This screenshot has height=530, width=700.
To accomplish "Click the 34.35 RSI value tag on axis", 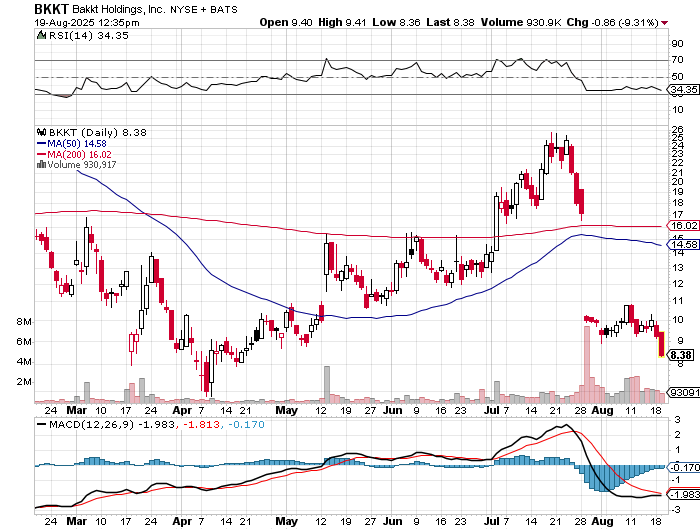I will [x=683, y=89].
